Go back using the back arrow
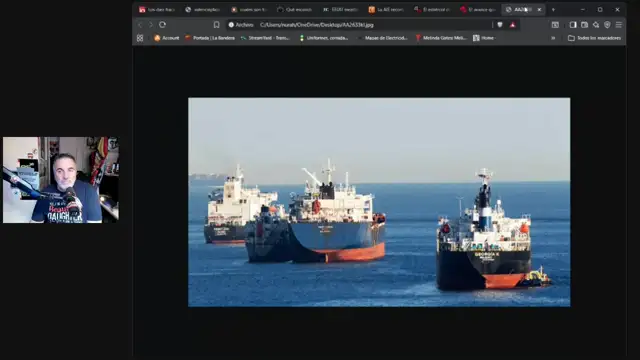The width and height of the screenshot is (640, 360). coord(140,25)
